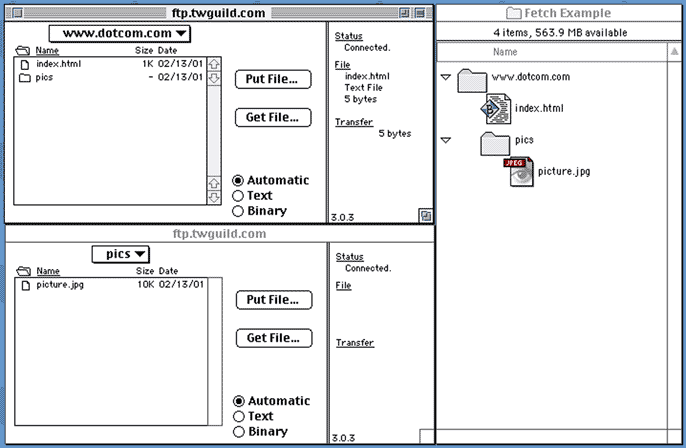Viewport: 686px width, 448px height.
Task: Click the pics folder icon in top Fetch list
Action: coord(25,78)
